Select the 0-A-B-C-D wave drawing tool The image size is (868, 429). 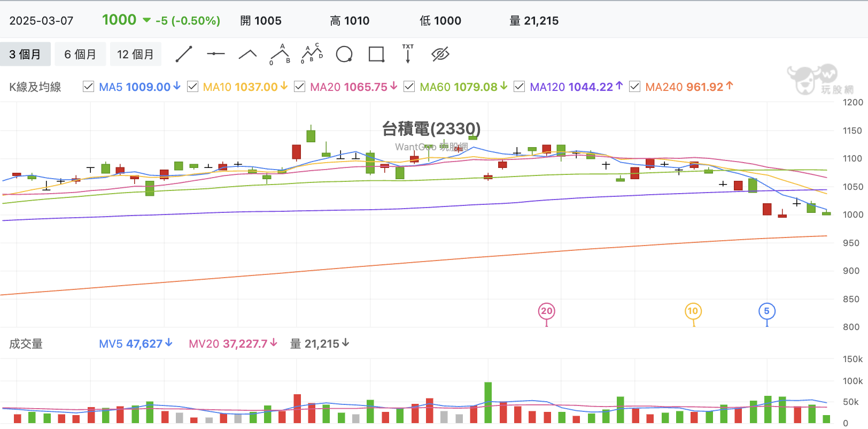312,54
